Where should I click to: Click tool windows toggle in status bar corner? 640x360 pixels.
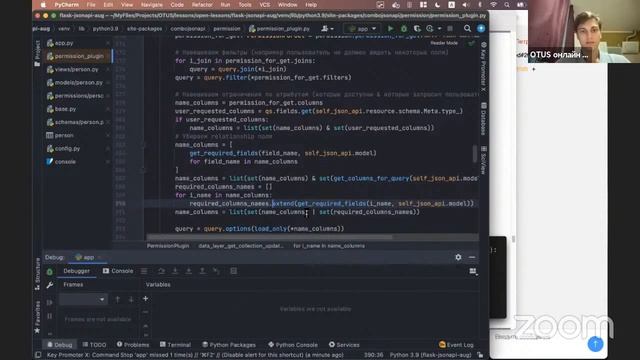[x=38, y=355]
